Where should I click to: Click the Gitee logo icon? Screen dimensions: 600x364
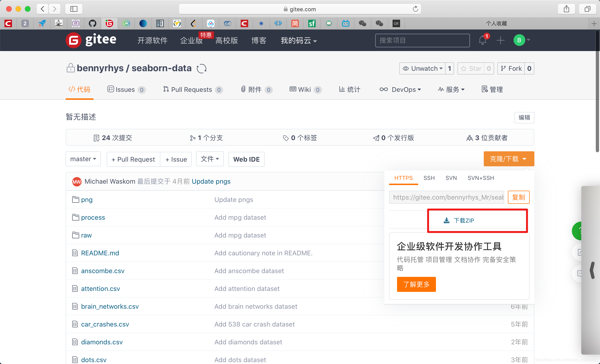(x=73, y=40)
